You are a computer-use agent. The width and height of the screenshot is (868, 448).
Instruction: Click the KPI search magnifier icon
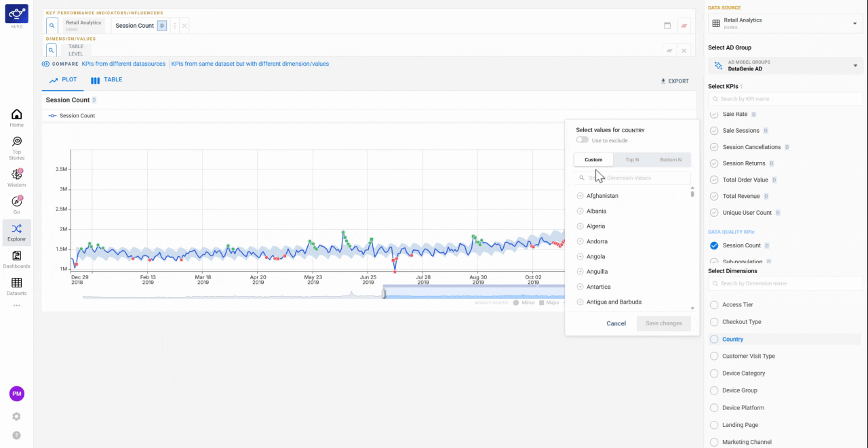pos(52,26)
